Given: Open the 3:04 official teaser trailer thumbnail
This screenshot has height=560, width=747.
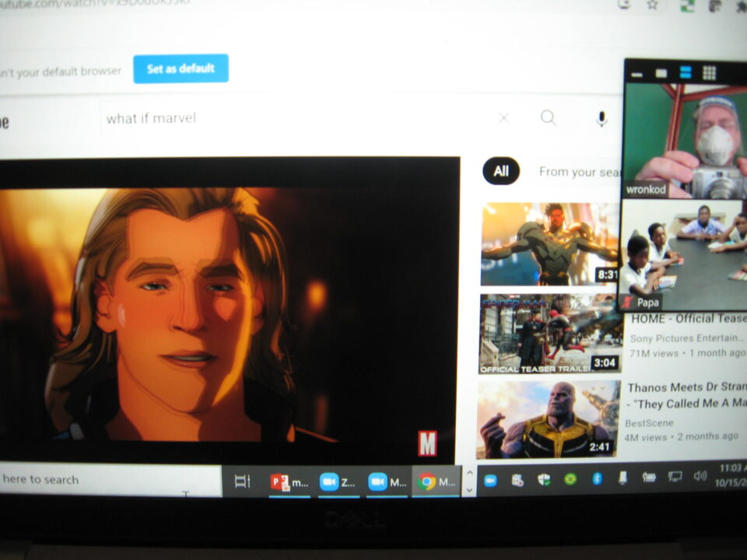Looking at the screenshot, I should [549, 334].
